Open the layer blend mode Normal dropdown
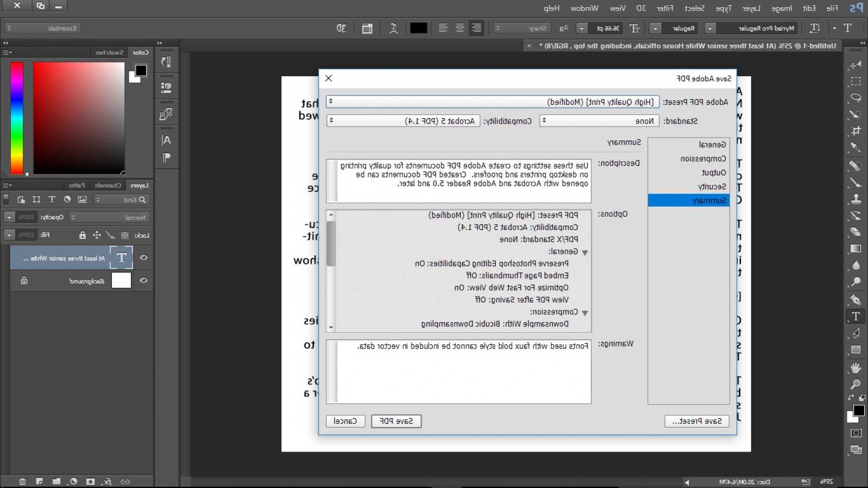The image size is (868, 488). [x=110, y=217]
